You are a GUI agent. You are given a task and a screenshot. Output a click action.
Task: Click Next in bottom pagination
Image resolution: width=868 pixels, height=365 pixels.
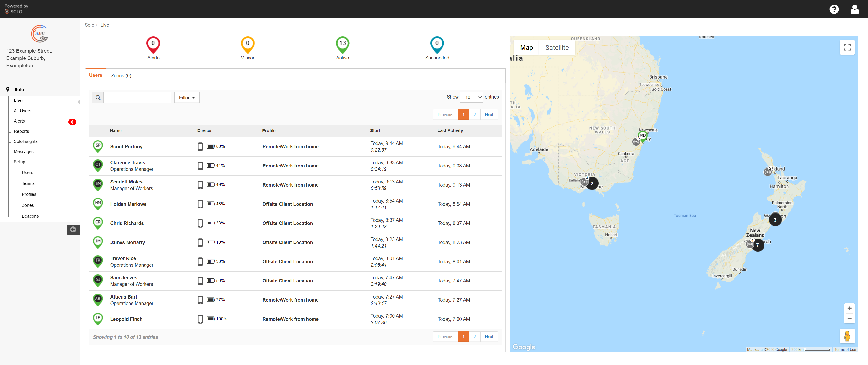pos(489,337)
